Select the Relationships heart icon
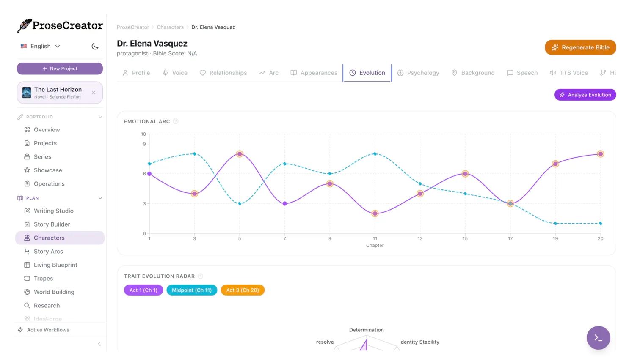This screenshot has width=640, height=364. click(x=202, y=73)
